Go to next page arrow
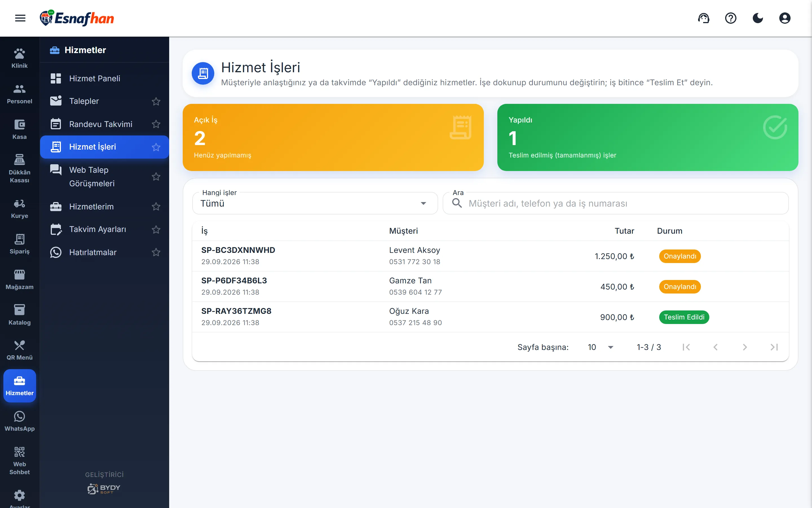812x508 pixels. 745,347
